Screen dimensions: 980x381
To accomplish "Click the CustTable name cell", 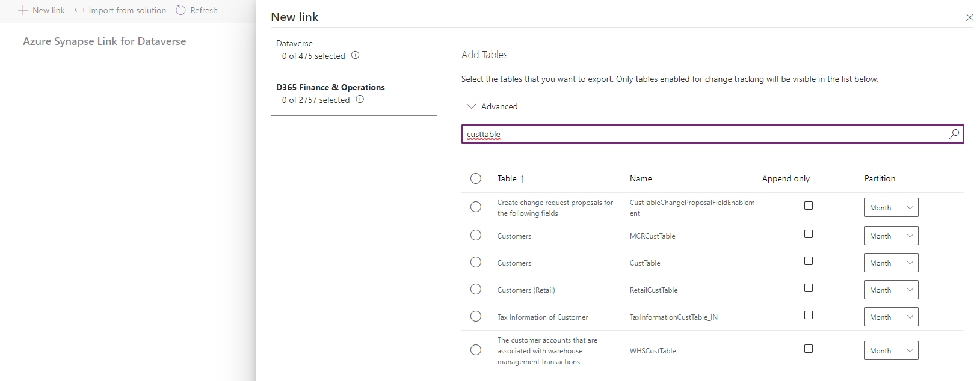I will coord(645,263).
